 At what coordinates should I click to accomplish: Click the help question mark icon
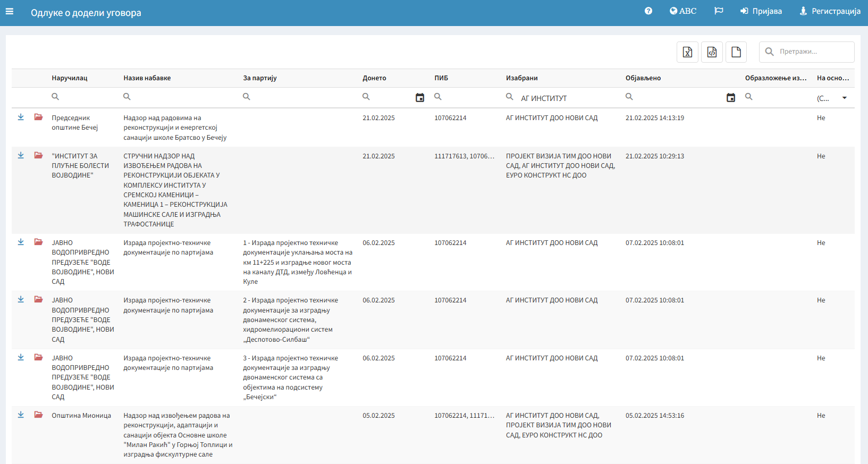click(x=648, y=11)
